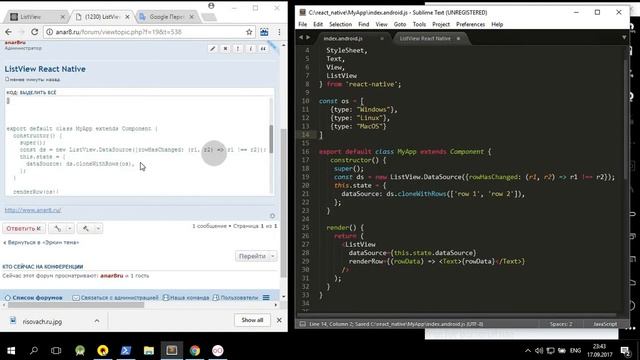Toggle Sublime side panel switcher icon
This screenshot has height=360, width=640.
point(302,324)
